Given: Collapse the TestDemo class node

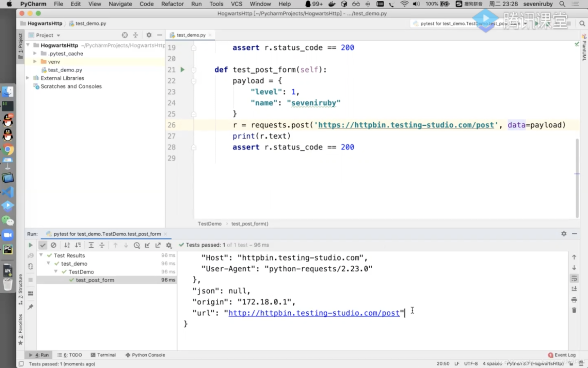Looking at the screenshot, I should 56,272.
